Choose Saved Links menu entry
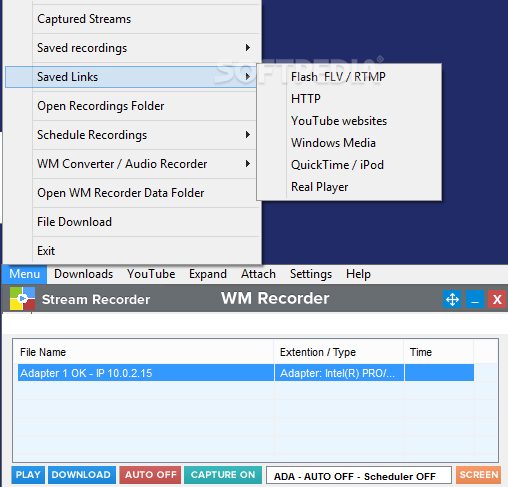 131,77
